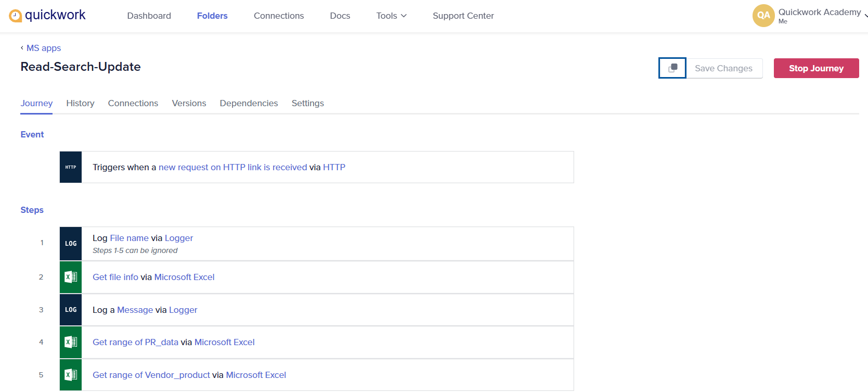Select the Excel icon for step 5
Viewport: 868px width, 392px height.
71,375
